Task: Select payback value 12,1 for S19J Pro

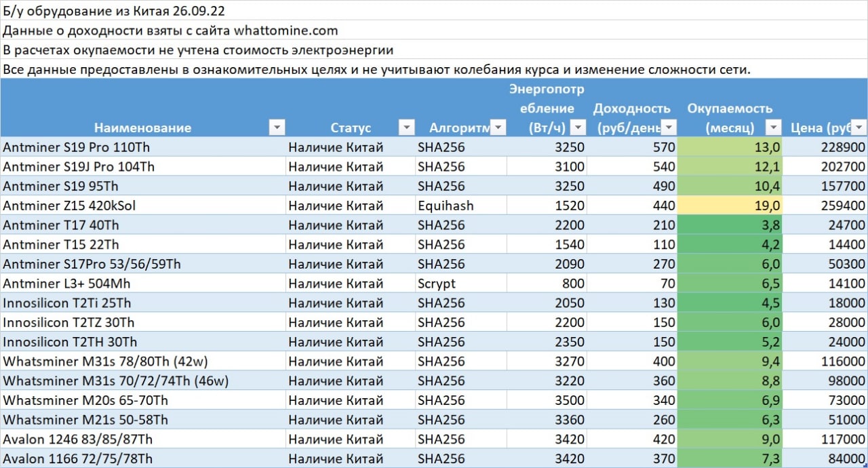Action: tap(730, 167)
